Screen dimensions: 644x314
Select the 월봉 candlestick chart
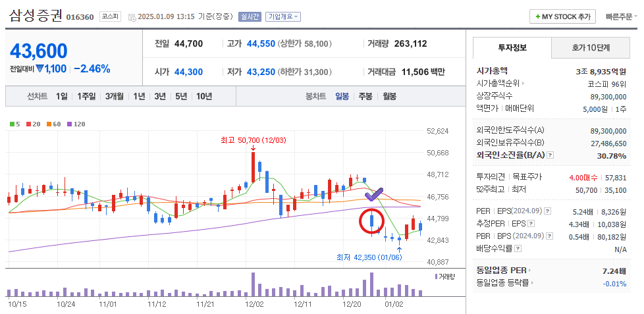pos(389,97)
